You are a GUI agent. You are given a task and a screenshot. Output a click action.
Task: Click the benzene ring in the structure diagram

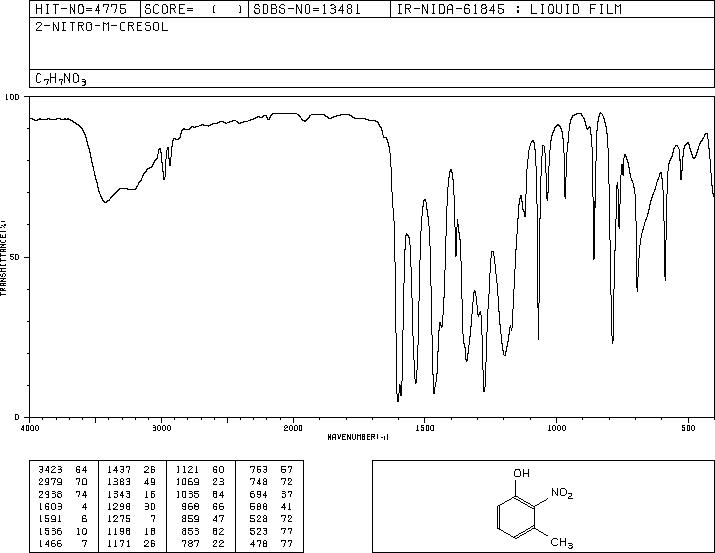(x=515, y=518)
